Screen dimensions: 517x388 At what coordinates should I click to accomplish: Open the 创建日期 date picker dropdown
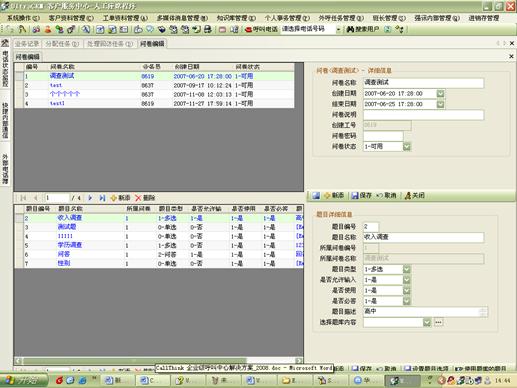point(440,94)
